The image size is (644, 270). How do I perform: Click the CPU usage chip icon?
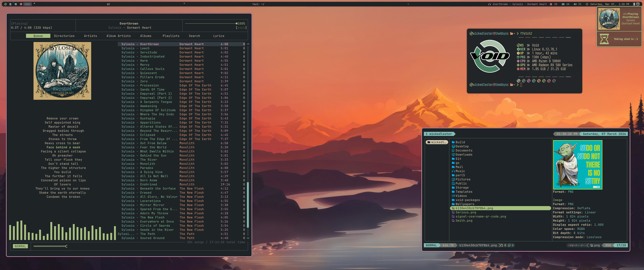(x=551, y=4)
